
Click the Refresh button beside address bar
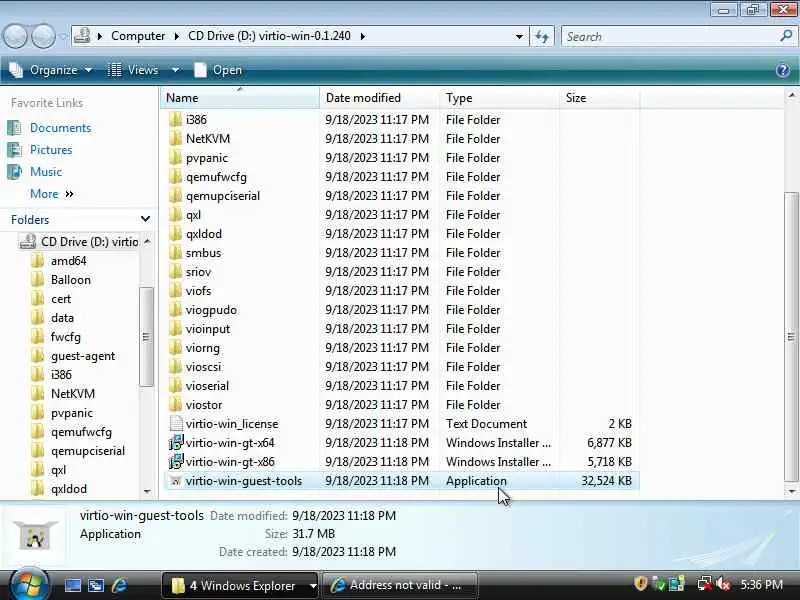click(541, 36)
